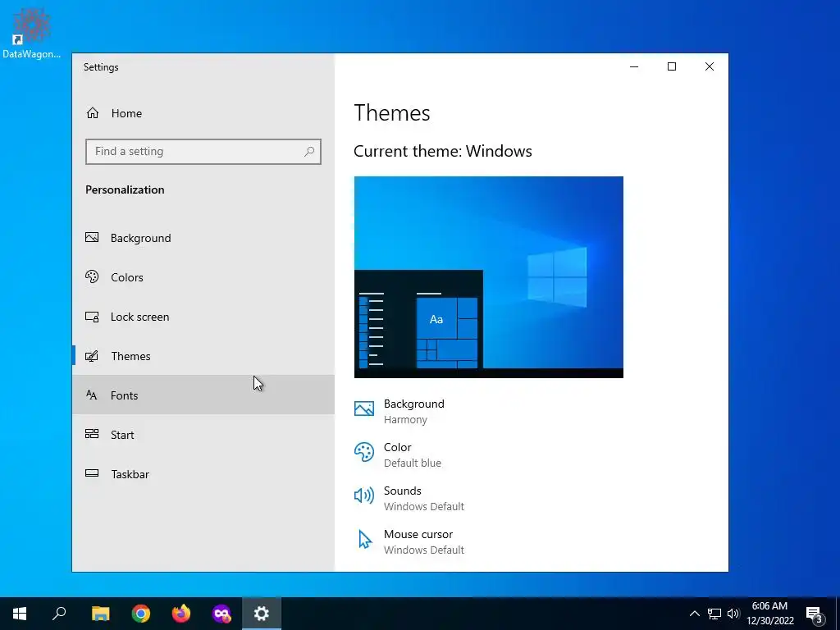
Task: Open the Fonts settings page
Action: pos(203,395)
